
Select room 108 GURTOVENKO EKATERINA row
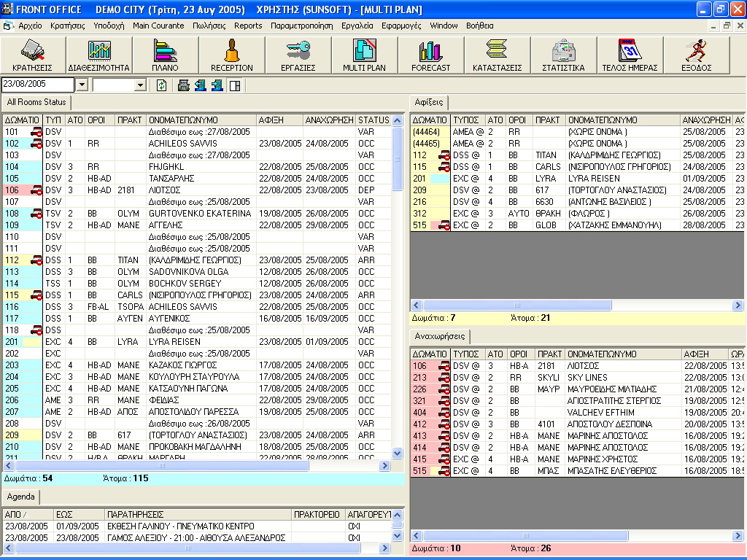197,214
